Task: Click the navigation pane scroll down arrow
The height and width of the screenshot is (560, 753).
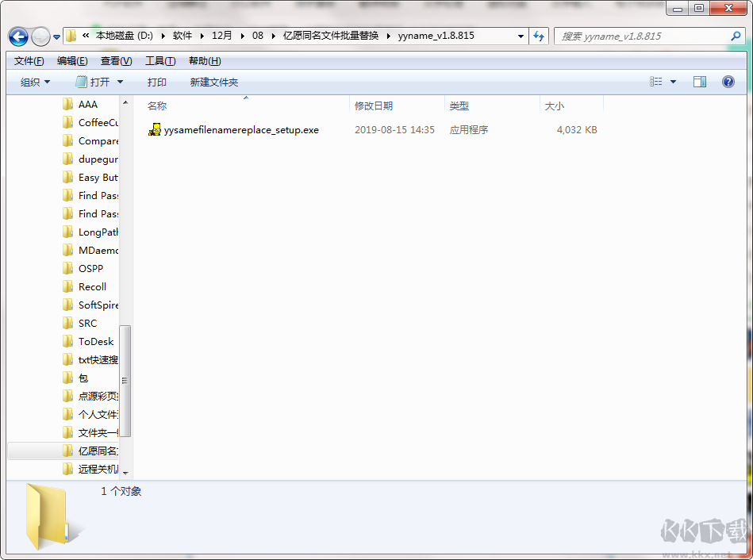Action: click(125, 473)
